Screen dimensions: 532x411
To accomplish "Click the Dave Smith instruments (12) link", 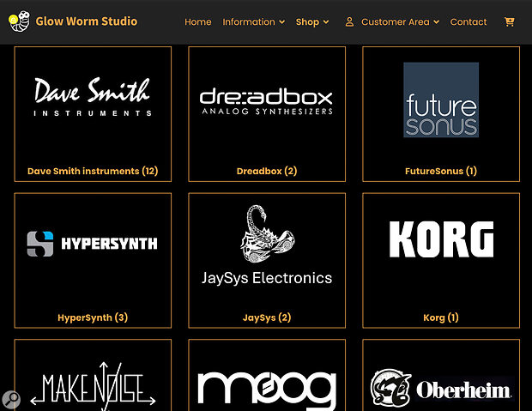I will tap(93, 172).
